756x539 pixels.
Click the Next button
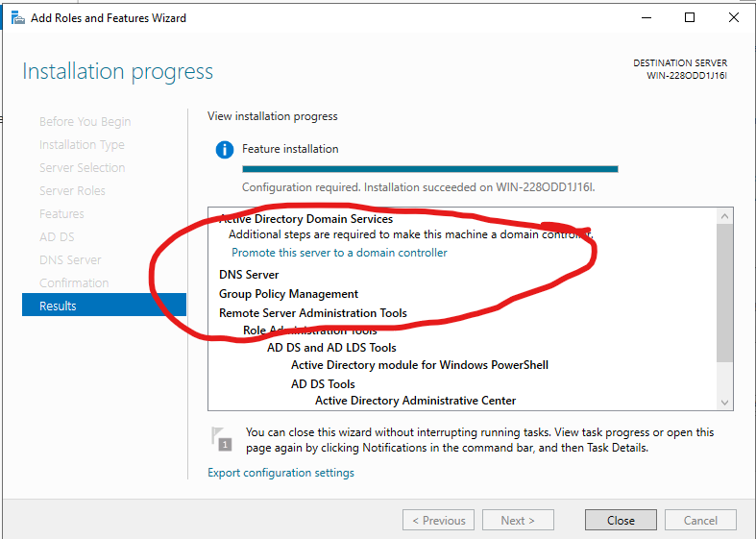pos(518,520)
